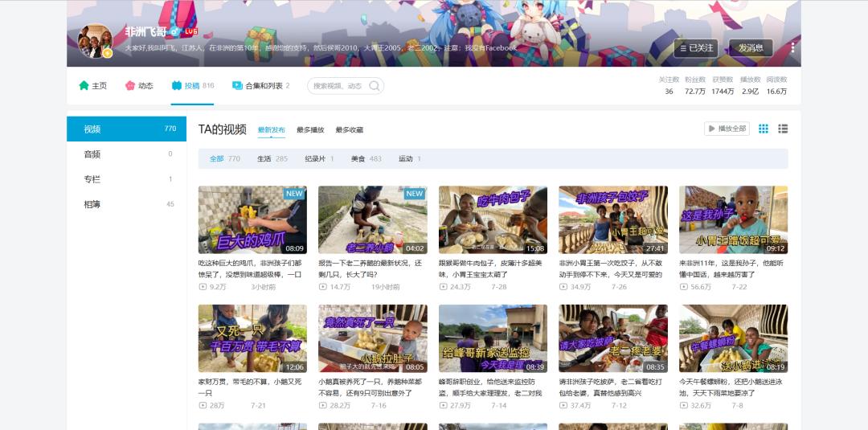Sort videos by 最多收藏
The height and width of the screenshot is (430, 868).
[350, 130]
